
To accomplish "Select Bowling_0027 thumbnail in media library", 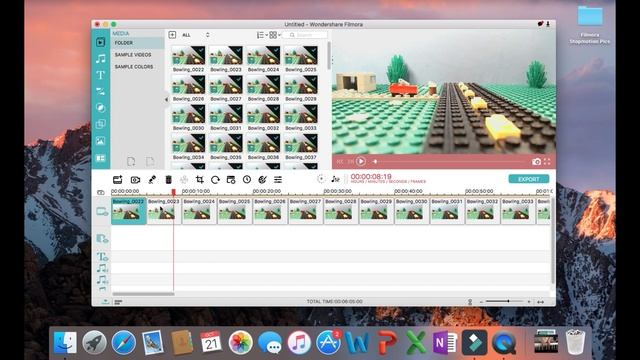I will (x=226, y=85).
